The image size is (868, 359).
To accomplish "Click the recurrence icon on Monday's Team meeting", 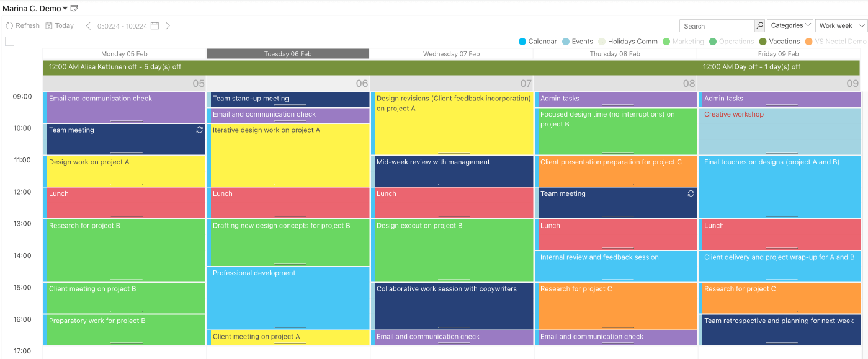I will 200,130.
